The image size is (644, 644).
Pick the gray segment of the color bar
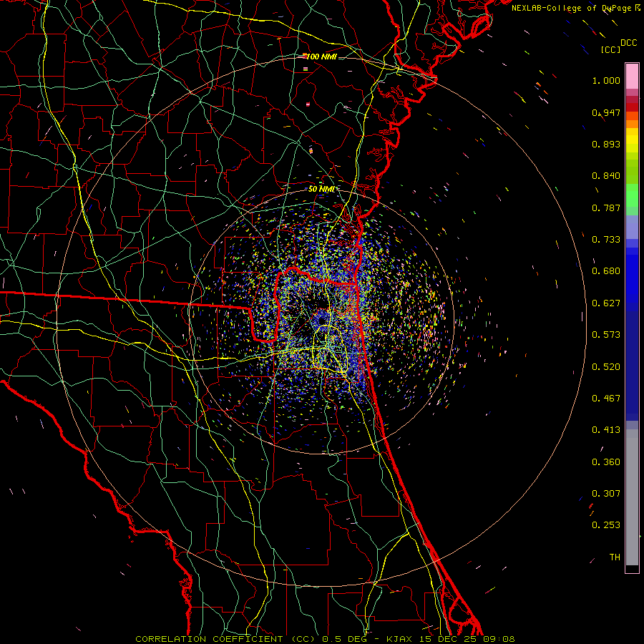point(632,497)
